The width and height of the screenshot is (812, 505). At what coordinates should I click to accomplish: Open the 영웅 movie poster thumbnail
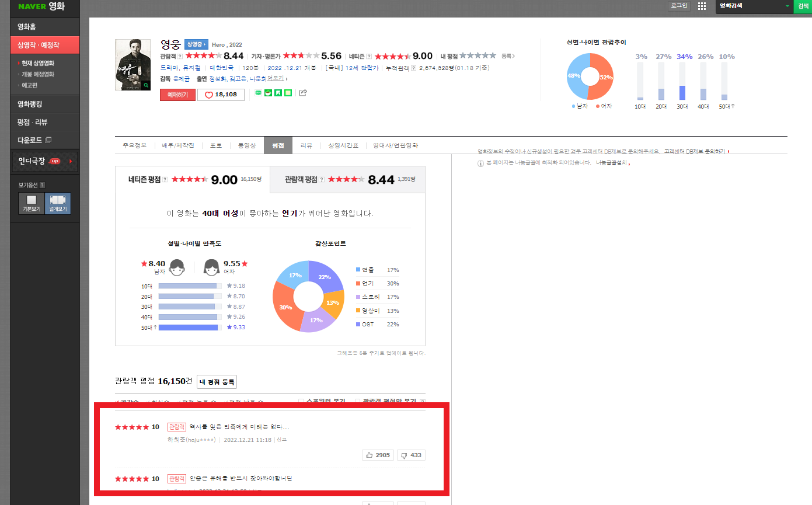point(133,65)
